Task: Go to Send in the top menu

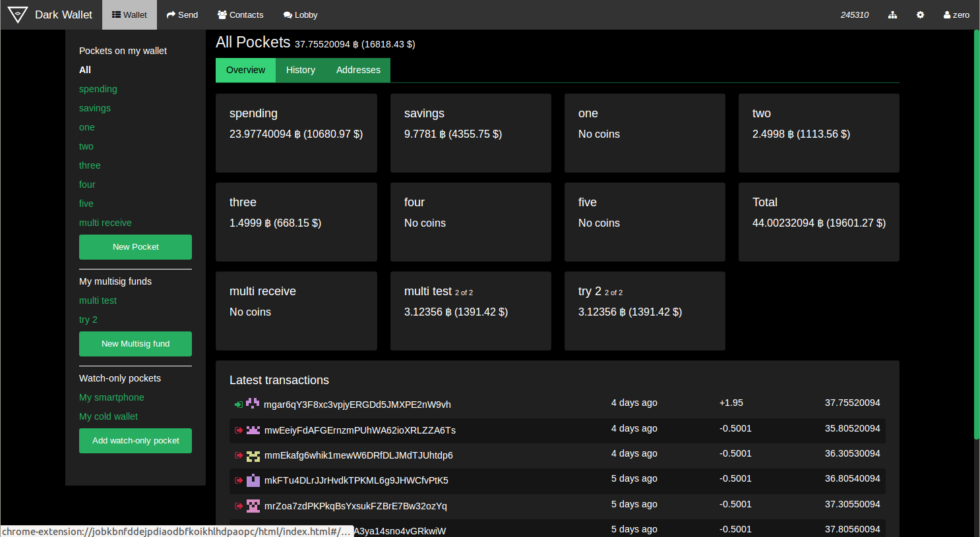Action: (182, 15)
